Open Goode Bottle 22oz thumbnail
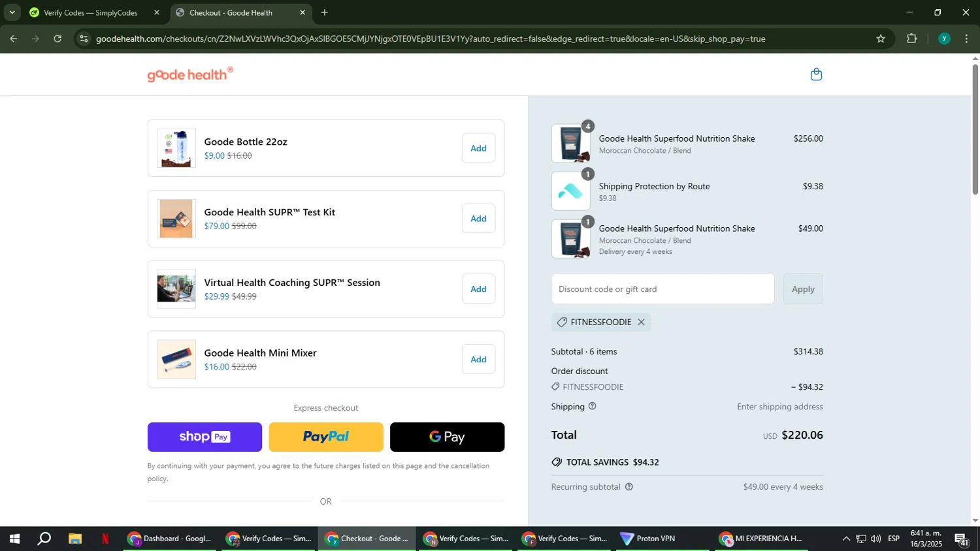The image size is (980, 551). point(176,148)
